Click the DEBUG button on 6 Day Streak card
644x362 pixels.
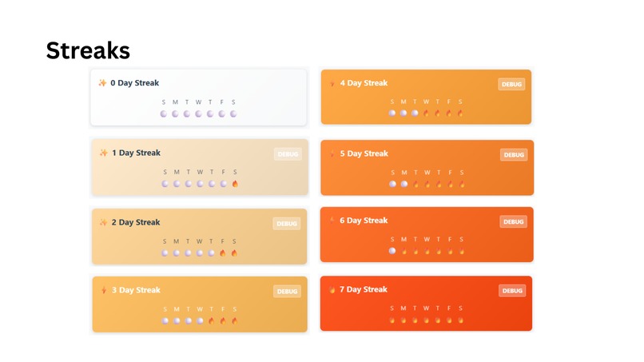[x=514, y=222]
